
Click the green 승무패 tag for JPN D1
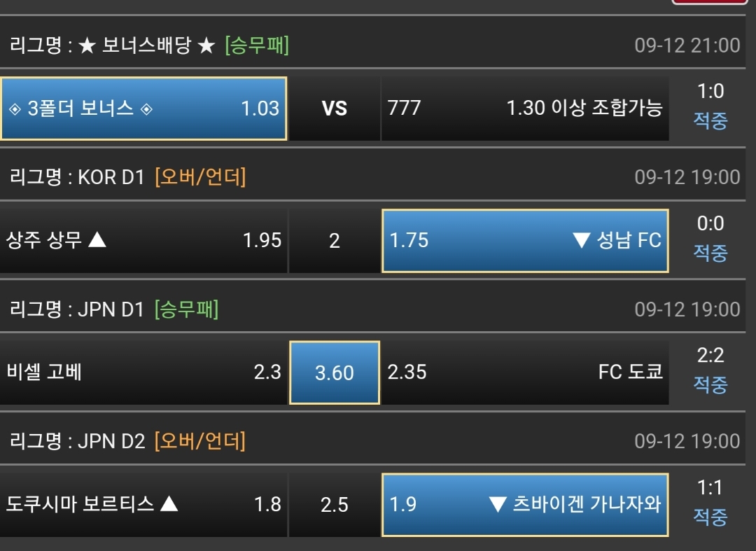(186, 309)
